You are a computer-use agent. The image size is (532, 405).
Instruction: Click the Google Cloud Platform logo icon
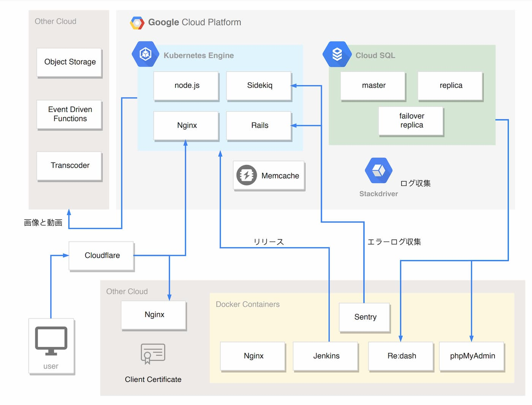click(x=137, y=23)
